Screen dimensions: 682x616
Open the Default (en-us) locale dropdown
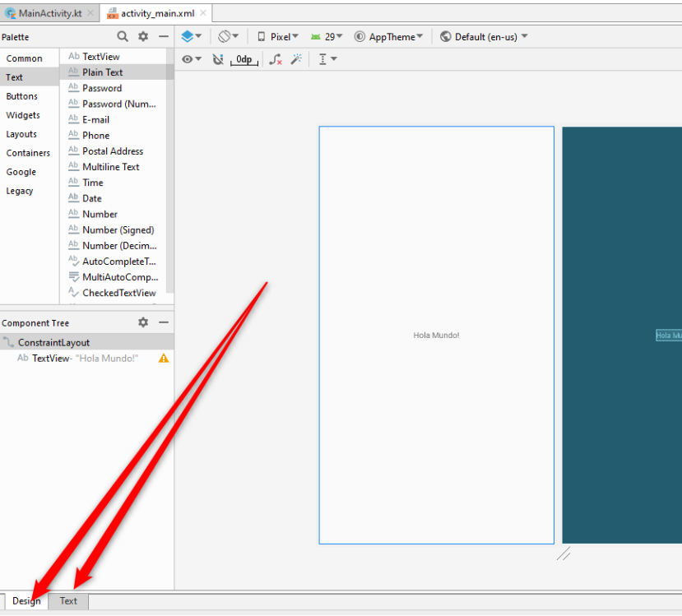pyautogui.click(x=484, y=37)
